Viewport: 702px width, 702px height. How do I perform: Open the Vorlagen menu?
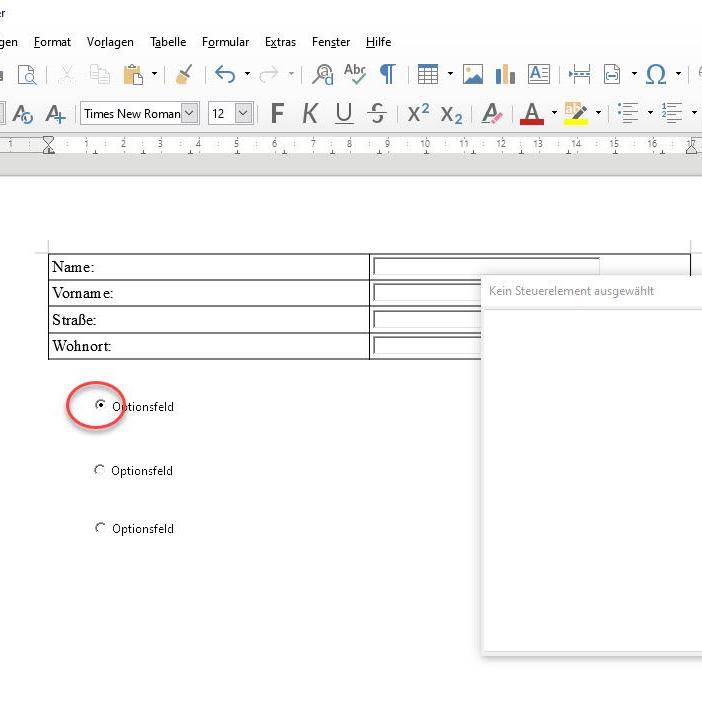point(110,42)
